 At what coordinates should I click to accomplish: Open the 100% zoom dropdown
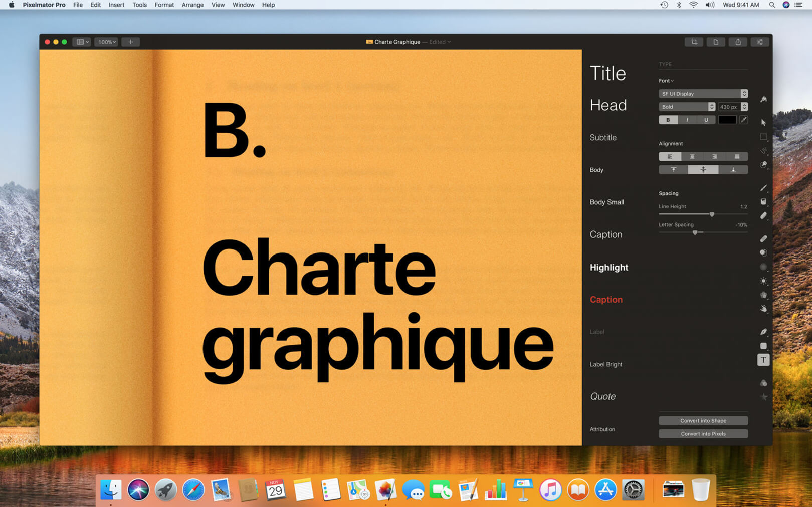pyautogui.click(x=106, y=42)
